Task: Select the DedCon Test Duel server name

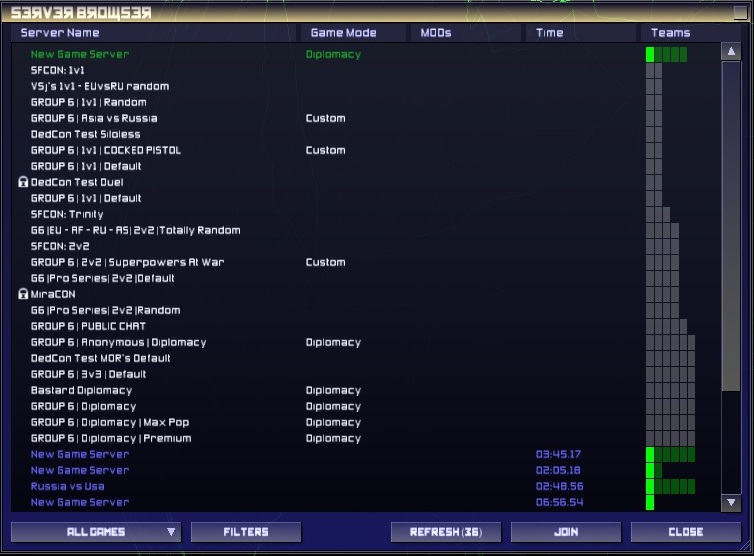Action: click(77, 182)
